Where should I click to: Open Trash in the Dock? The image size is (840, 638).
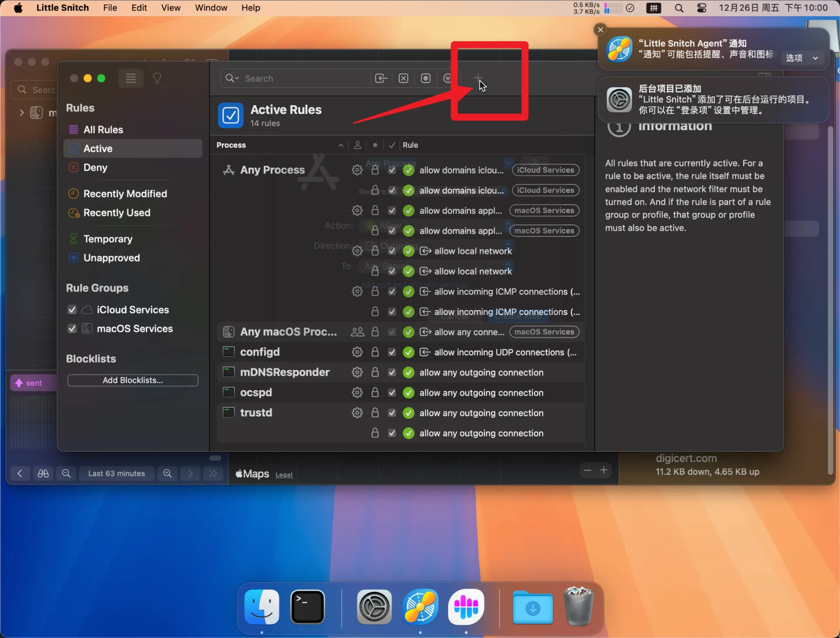point(578,607)
